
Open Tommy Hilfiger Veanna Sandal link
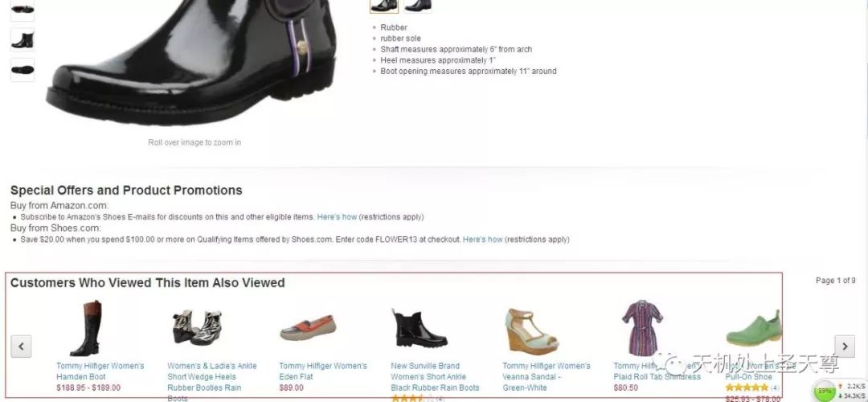547,376
